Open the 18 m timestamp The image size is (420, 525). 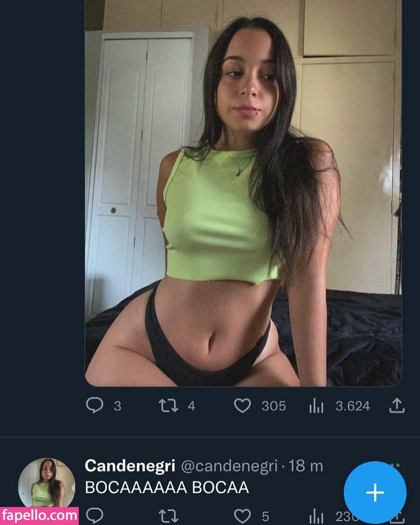click(305, 466)
